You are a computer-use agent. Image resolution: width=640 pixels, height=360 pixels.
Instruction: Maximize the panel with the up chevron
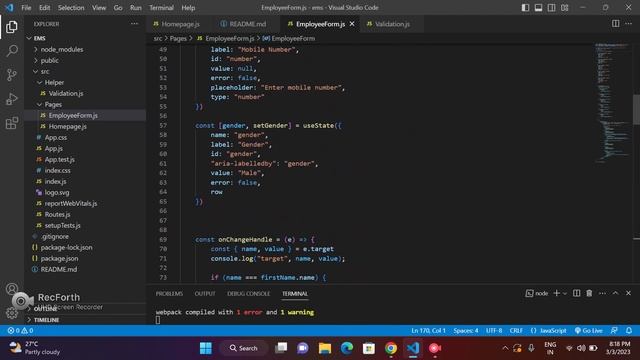616,293
